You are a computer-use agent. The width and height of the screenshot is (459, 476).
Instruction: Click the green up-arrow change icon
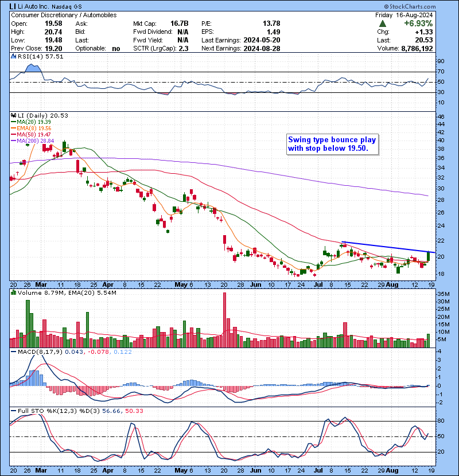[383, 24]
